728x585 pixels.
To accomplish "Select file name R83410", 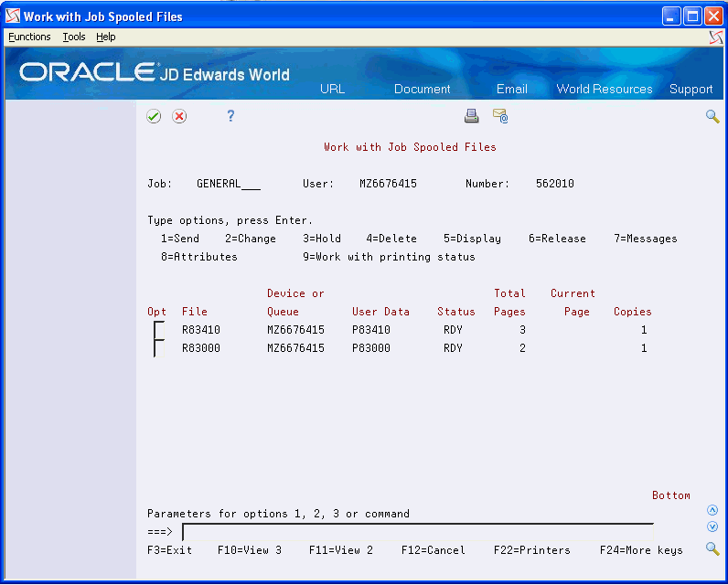I will coord(200,330).
